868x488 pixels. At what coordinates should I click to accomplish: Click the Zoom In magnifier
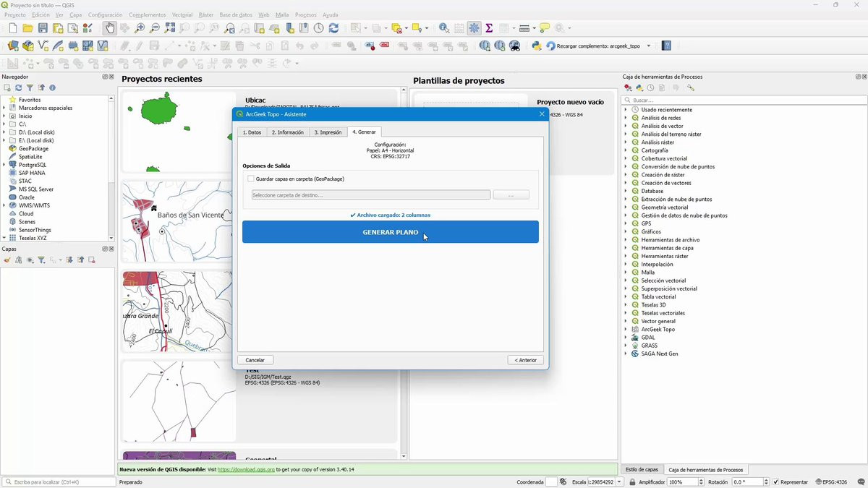pyautogui.click(x=140, y=28)
